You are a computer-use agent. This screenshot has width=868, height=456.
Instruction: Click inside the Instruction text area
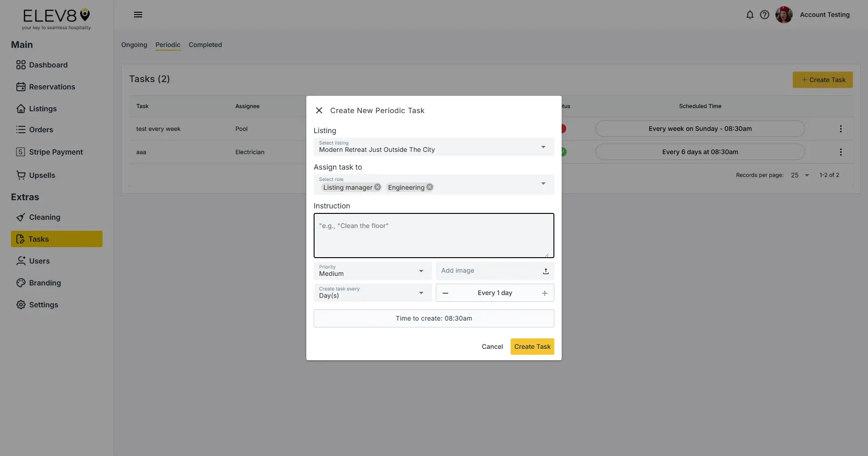[x=433, y=235]
